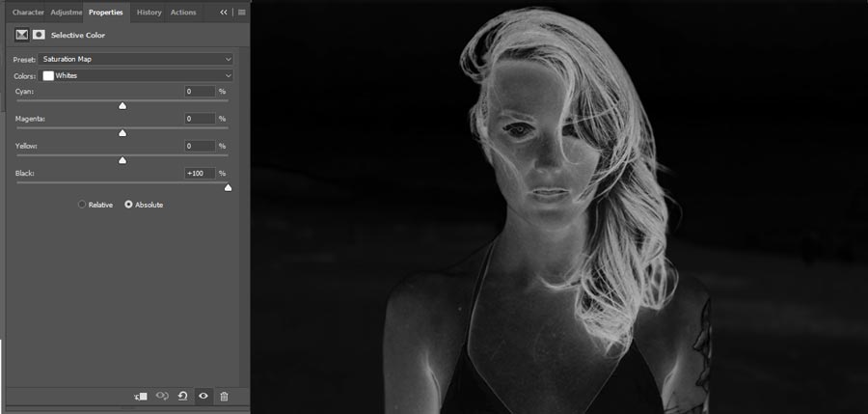Select the Relative method radio button

pyautogui.click(x=82, y=205)
